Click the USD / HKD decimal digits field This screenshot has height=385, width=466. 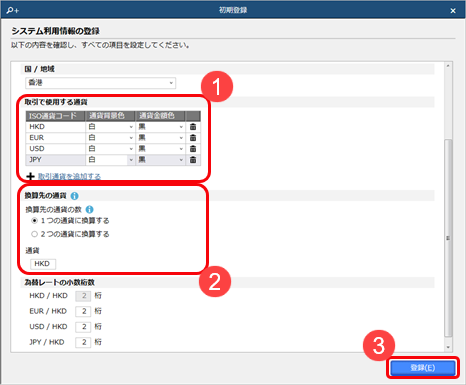(x=83, y=326)
